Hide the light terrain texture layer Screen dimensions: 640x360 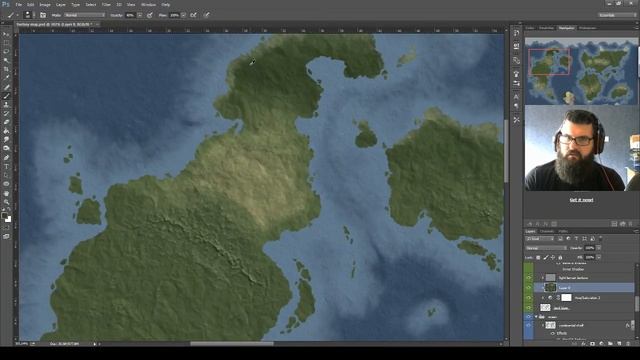pos(529,278)
